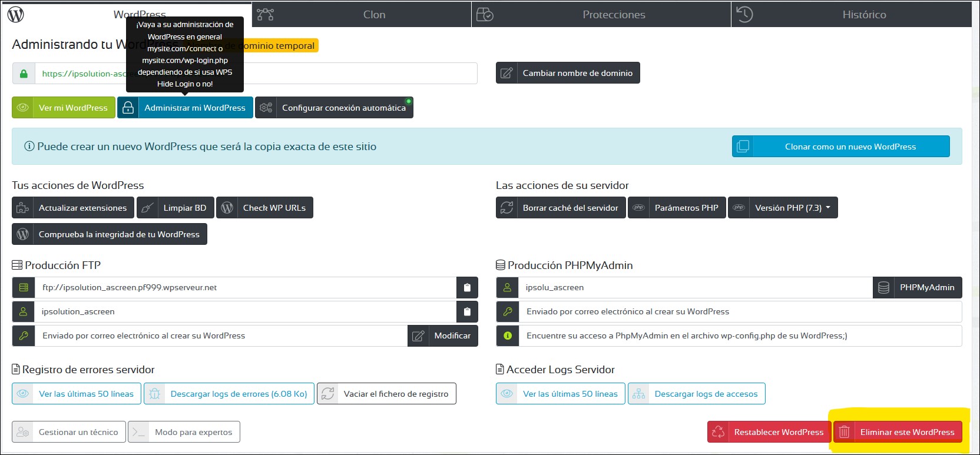Click the edit icon on Cambiar nombre de dominio
The height and width of the screenshot is (455, 980).
click(x=506, y=73)
